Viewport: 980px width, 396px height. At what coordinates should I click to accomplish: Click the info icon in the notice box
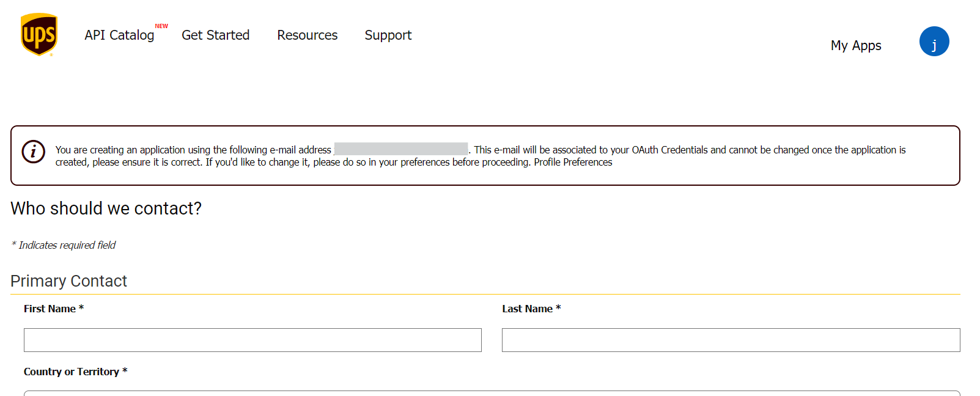(34, 152)
